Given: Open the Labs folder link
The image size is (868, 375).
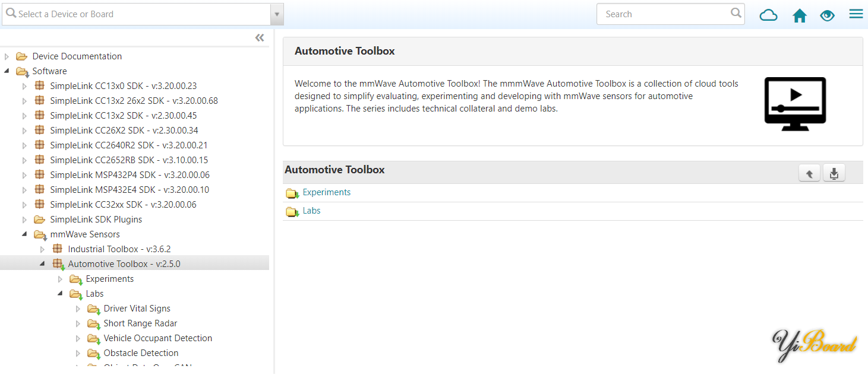Looking at the screenshot, I should 311,211.
